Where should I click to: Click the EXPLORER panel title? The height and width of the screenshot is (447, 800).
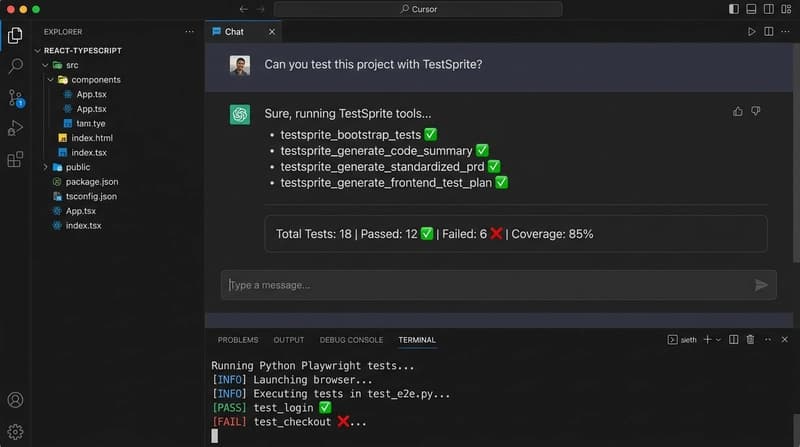click(63, 32)
